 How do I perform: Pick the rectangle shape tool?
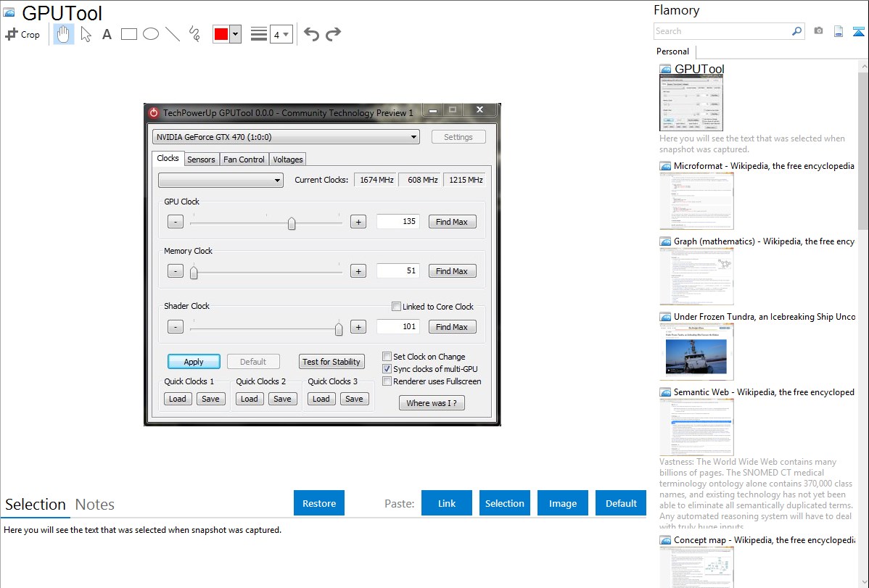tap(128, 34)
